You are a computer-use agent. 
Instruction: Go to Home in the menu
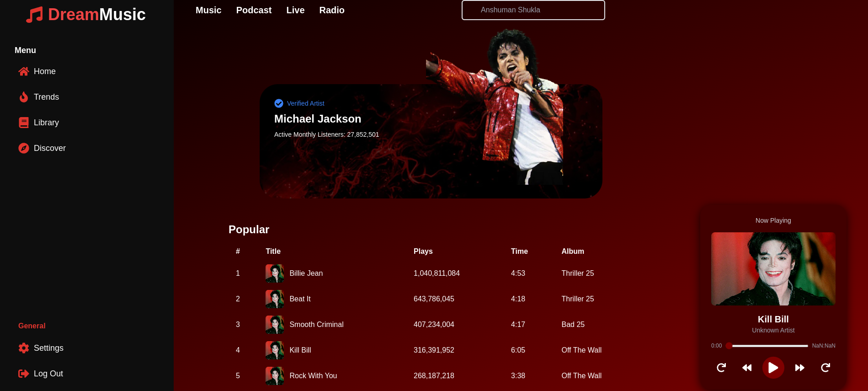[x=45, y=71]
